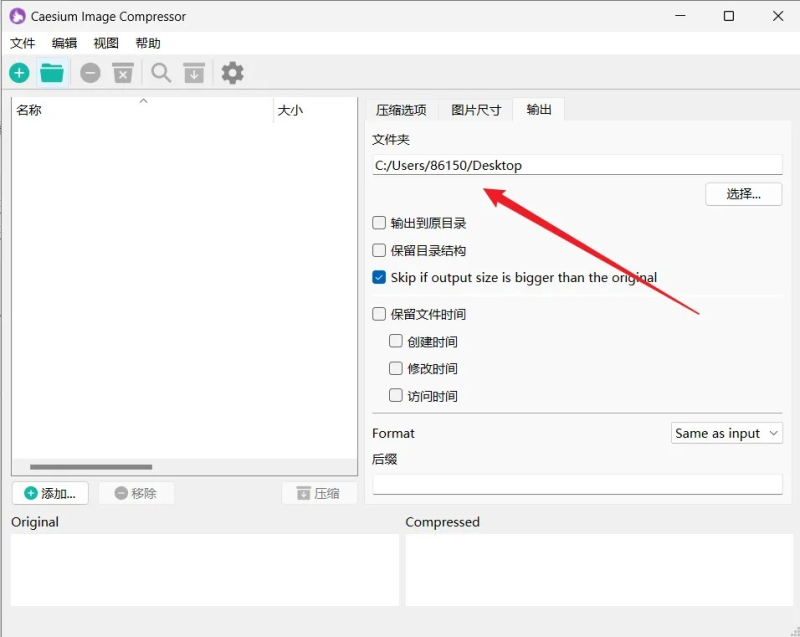Enable the 输出到原目录 checkbox
This screenshot has width=800, height=637.
379,224
